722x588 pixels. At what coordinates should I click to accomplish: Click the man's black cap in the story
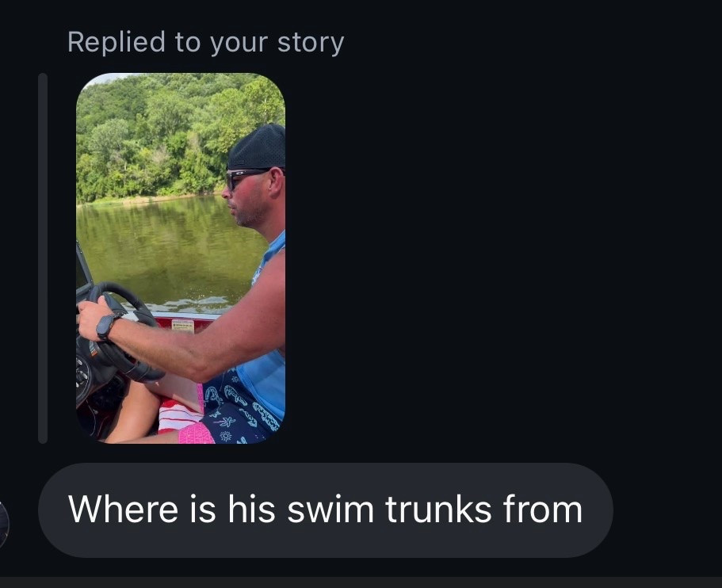(258, 147)
